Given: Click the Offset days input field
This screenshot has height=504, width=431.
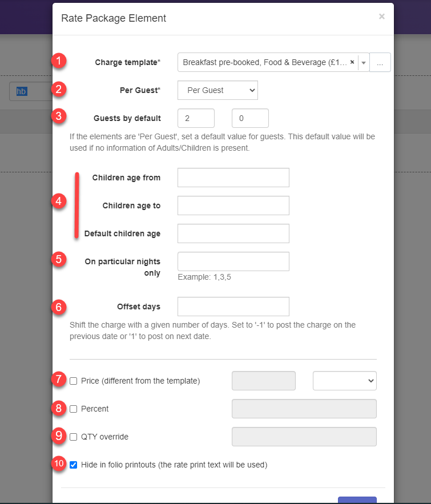Looking at the screenshot, I should coord(233,307).
